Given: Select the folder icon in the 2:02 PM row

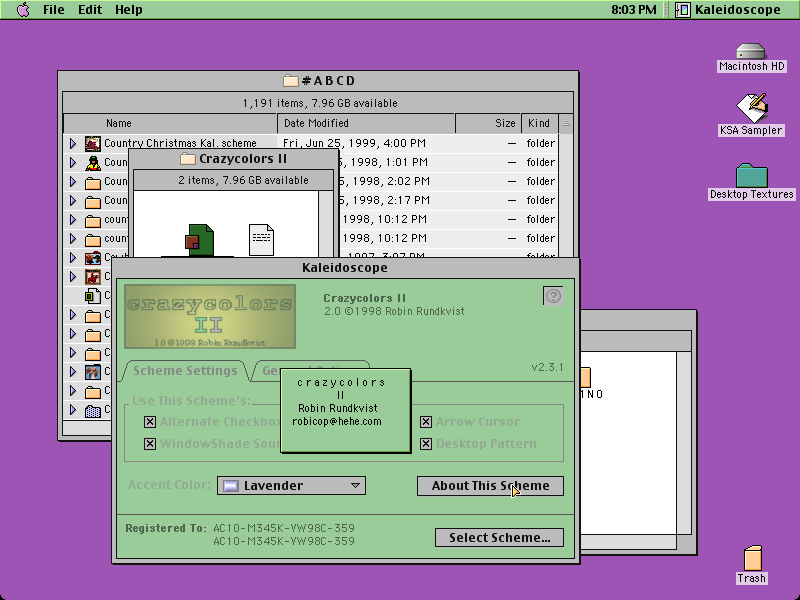Looking at the screenshot, I should 92,182.
